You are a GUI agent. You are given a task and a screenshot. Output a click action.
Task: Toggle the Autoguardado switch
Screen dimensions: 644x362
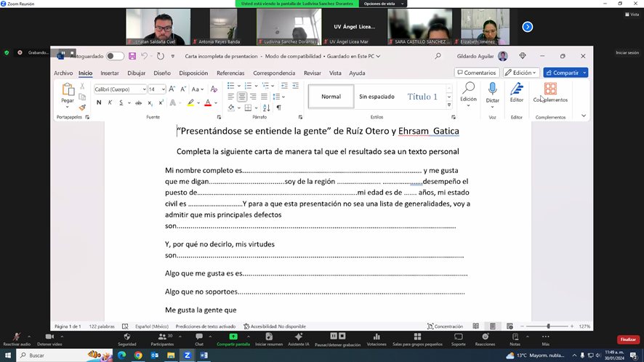(115, 56)
